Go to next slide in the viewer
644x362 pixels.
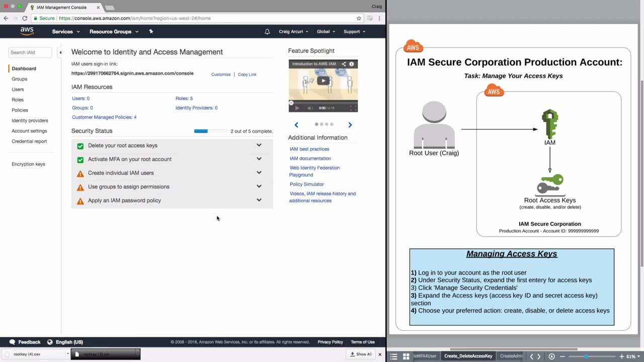(x=539, y=356)
